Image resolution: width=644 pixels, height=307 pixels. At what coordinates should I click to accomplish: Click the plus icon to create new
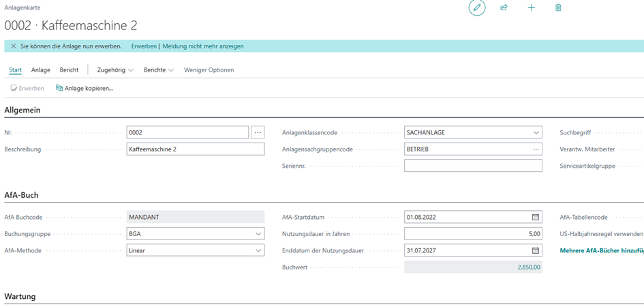(x=531, y=8)
